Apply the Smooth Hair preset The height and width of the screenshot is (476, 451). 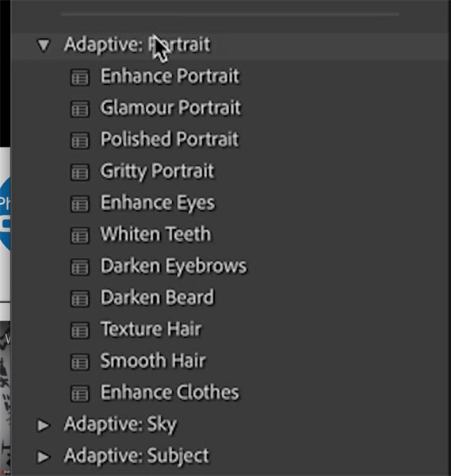[153, 361]
